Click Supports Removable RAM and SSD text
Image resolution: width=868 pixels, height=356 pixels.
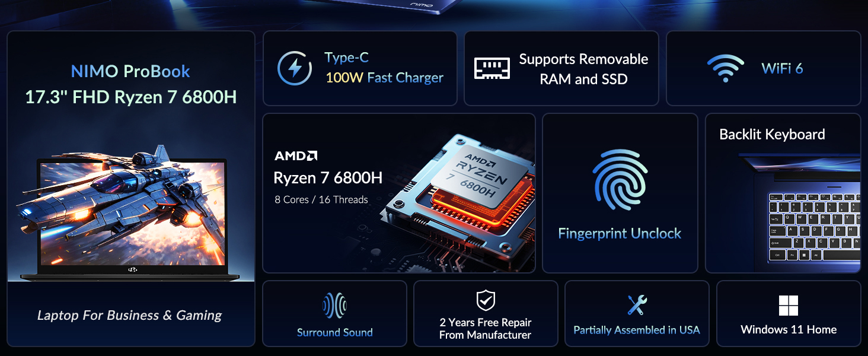(583, 69)
